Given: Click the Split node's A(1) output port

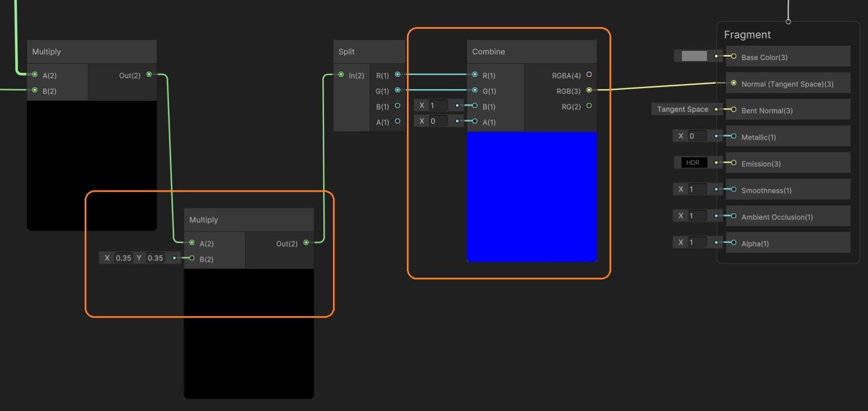Looking at the screenshot, I should (x=398, y=121).
